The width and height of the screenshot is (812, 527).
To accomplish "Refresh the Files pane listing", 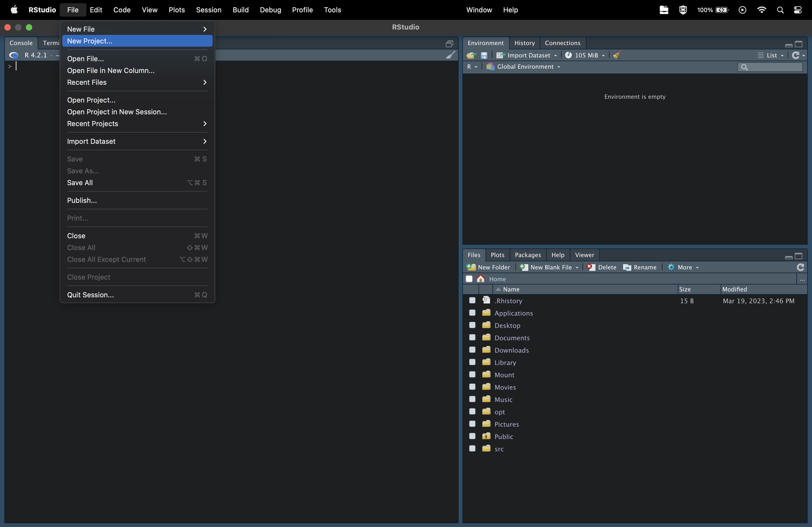I will coord(800,267).
